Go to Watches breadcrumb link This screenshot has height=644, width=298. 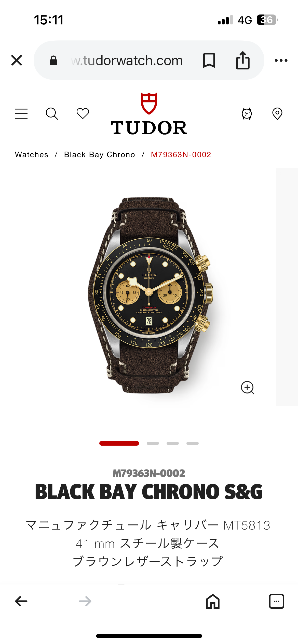tap(32, 155)
